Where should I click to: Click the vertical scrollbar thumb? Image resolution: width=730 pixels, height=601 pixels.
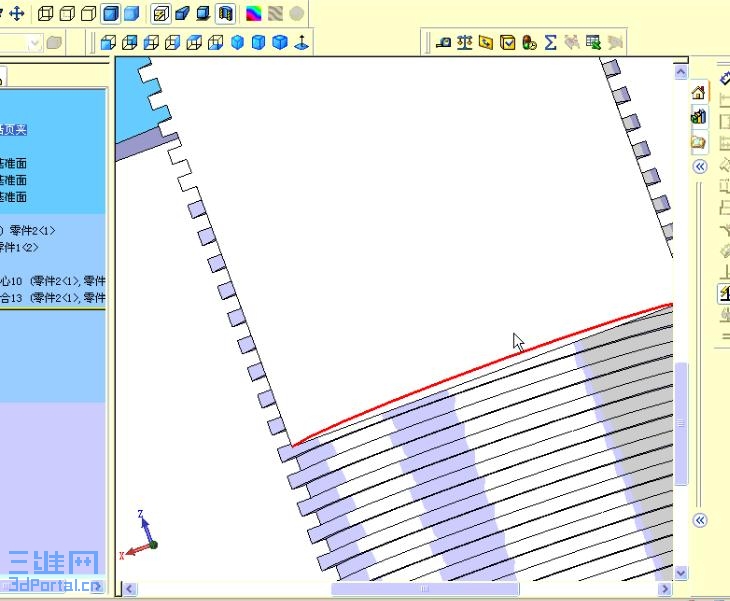pos(681,424)
